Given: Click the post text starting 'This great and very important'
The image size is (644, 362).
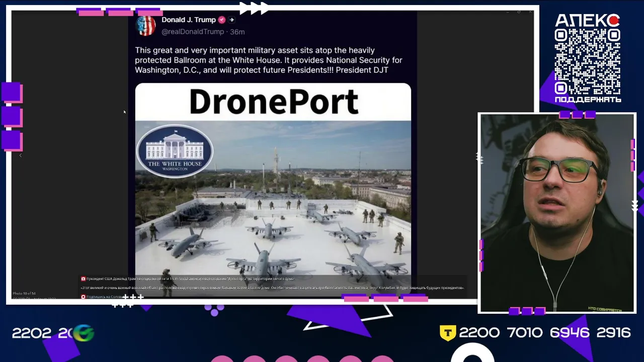Looking at the screenshot, I should click(269, 60).
